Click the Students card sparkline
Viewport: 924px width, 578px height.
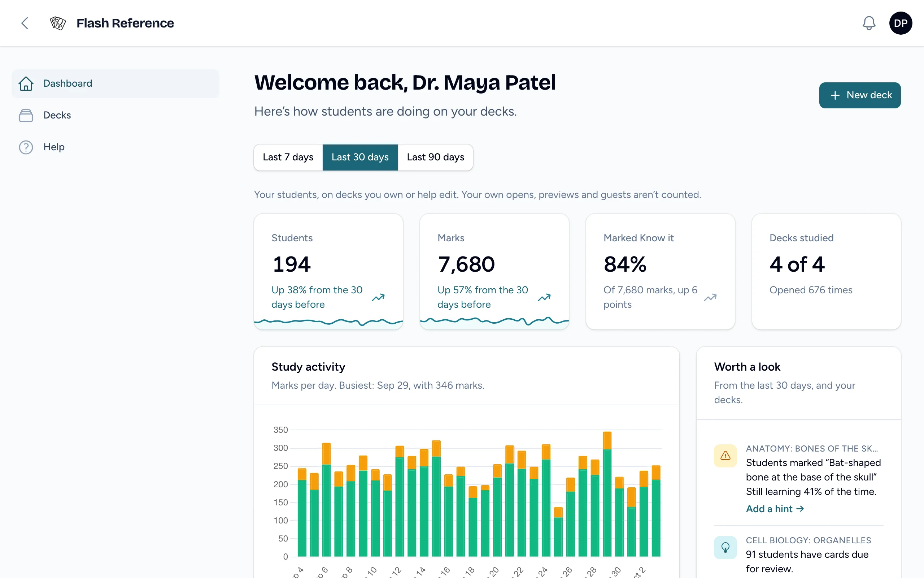coord(328,323)
